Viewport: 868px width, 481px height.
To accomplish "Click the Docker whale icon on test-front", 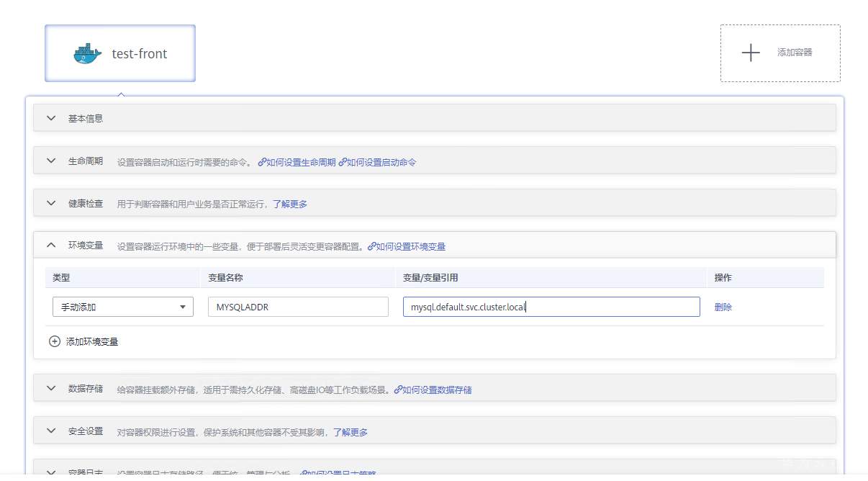I will click(x=88, y=53).
